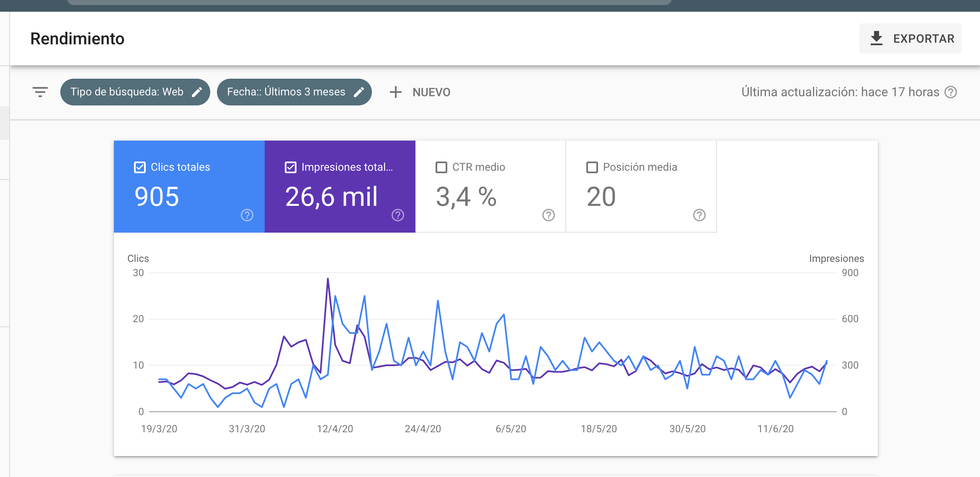Open help icon in Impresiones totales card
This screenshot has width=980, height=477.
pyautogui.click(x=398, y=215)
